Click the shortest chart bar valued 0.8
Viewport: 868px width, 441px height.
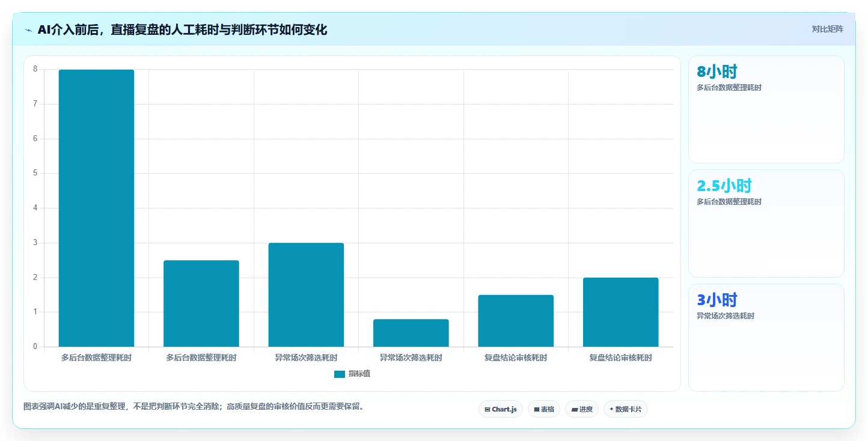(x=411, y=333)
